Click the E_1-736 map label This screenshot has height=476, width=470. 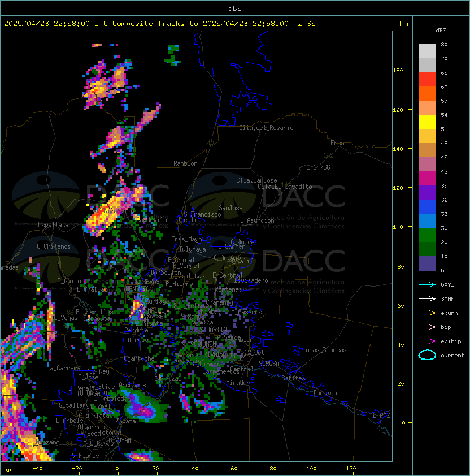(318, 167)
